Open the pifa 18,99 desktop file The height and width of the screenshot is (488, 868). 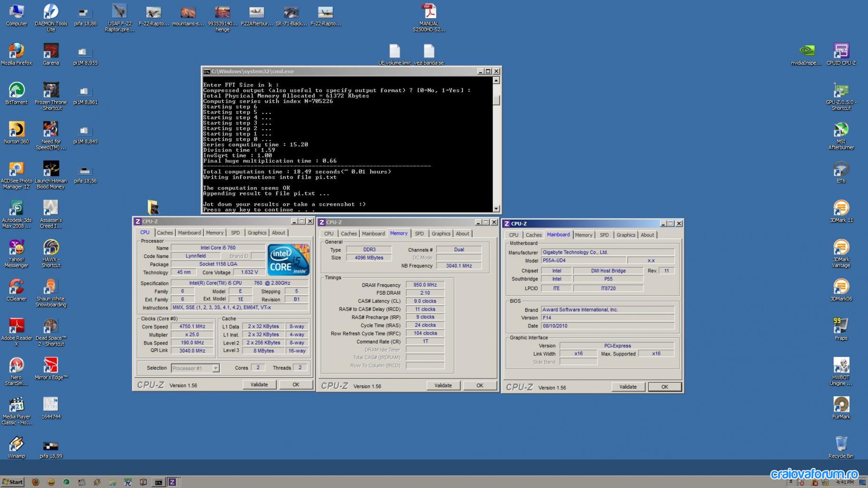51,450
